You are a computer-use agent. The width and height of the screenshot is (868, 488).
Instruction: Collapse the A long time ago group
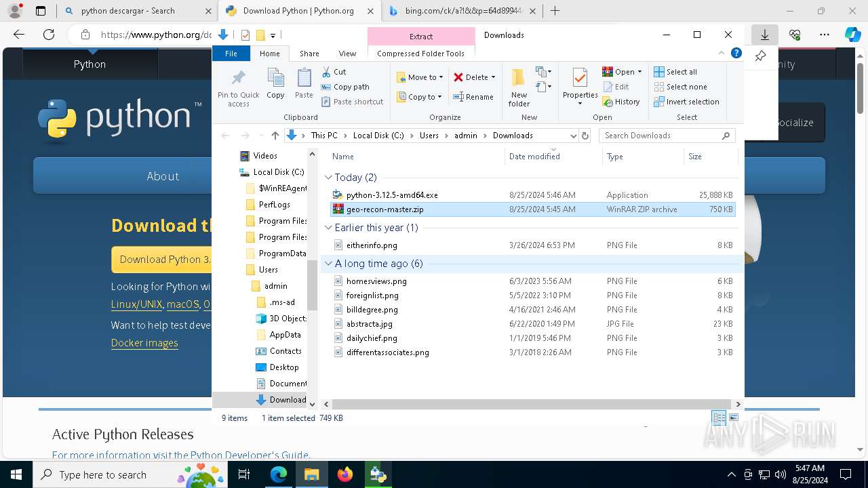click(328, 264)
